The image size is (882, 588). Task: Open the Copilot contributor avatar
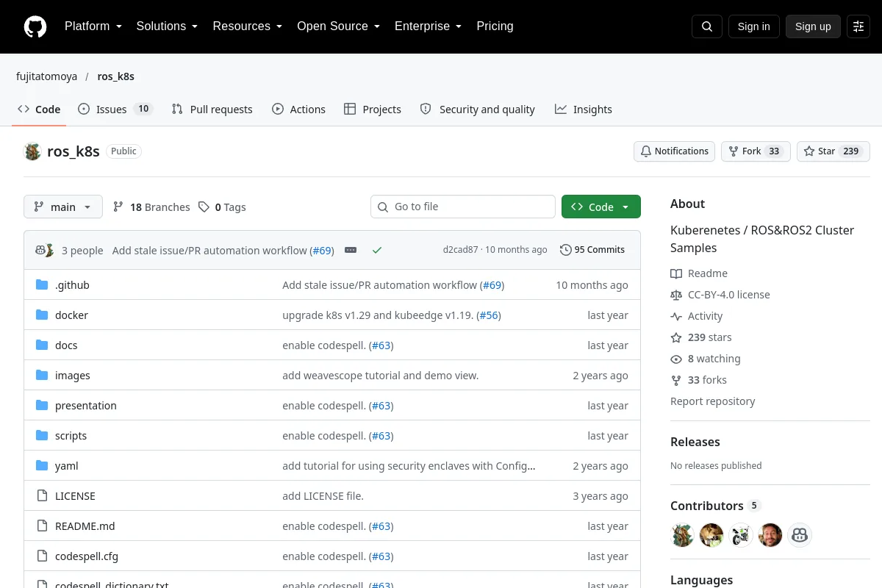tap(800, 535)
